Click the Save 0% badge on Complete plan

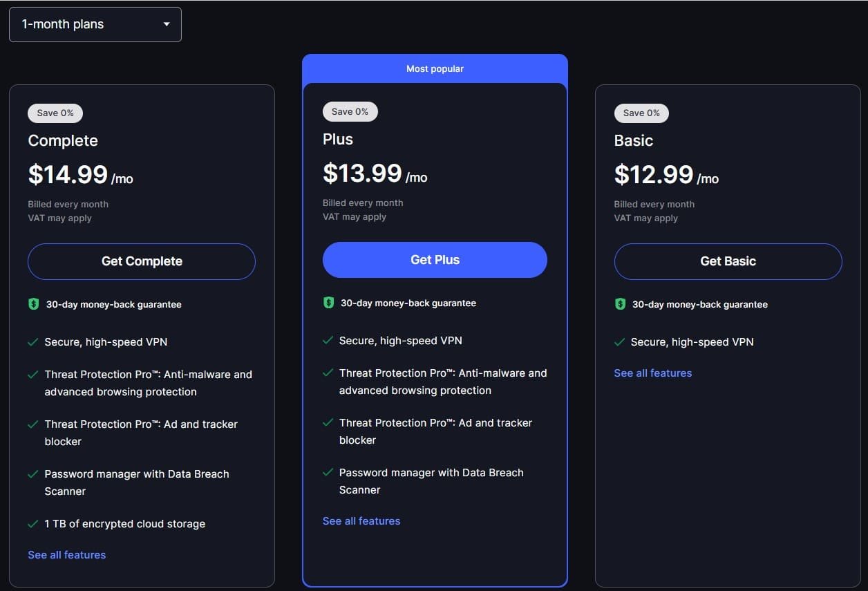55,113
